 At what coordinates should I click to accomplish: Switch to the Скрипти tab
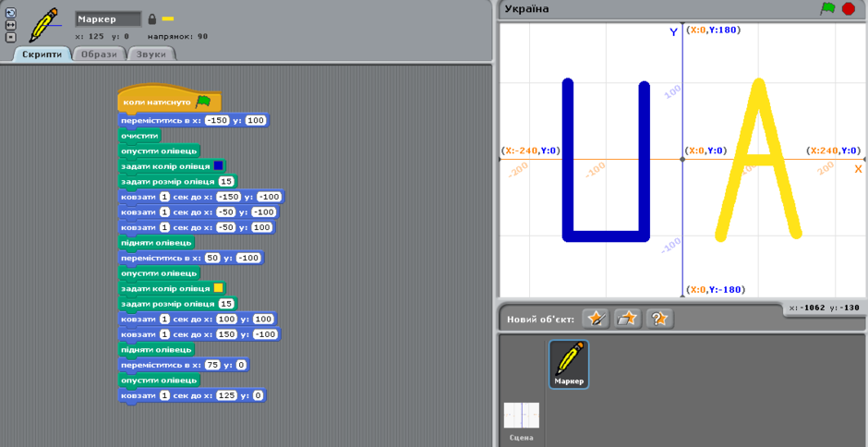point(42,54)
